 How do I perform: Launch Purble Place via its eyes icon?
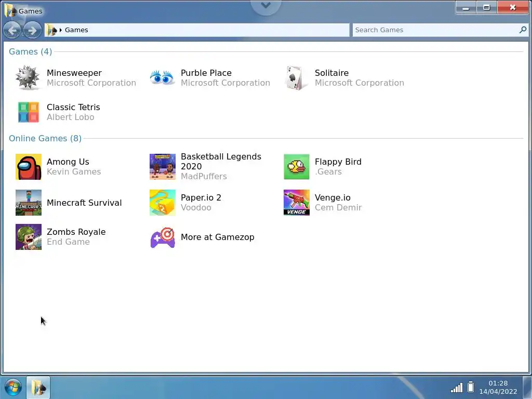[162, 77]
